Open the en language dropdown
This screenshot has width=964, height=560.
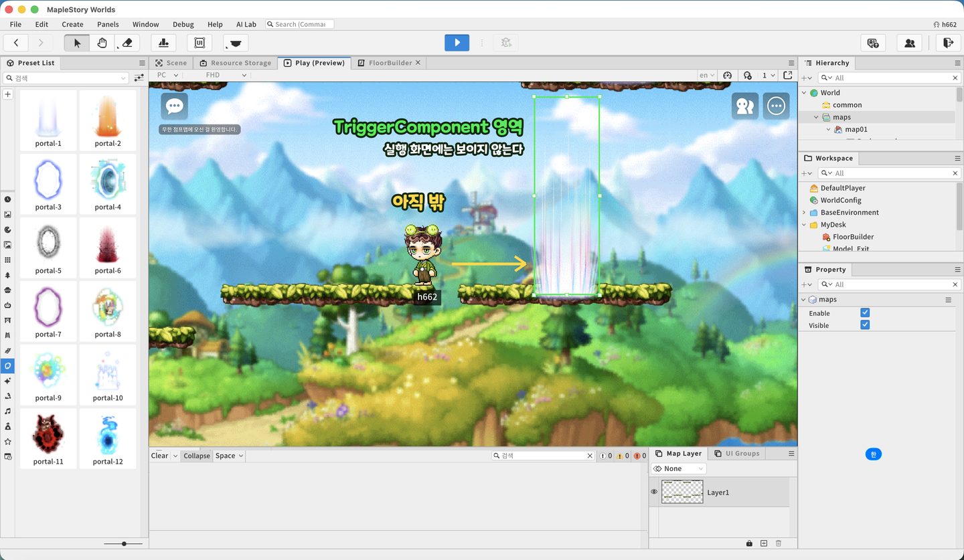(706, 76)
